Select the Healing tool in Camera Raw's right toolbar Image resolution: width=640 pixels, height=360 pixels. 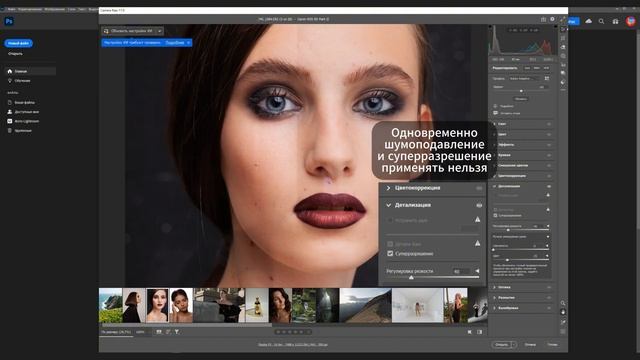[x=563, y=47]
